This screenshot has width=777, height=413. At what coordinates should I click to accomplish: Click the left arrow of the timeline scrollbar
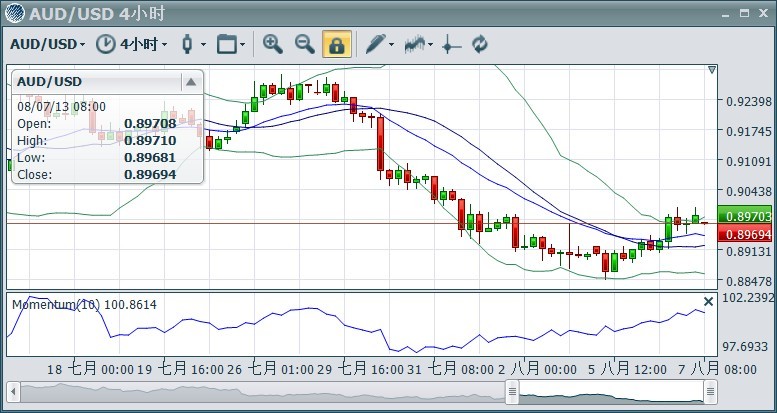click(13, 392)
